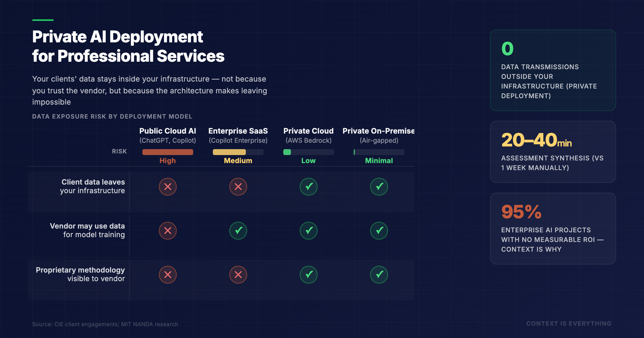644x338 pixels.
Task: Click red X for Public Cloud data leaves
Action: [168, 187]
